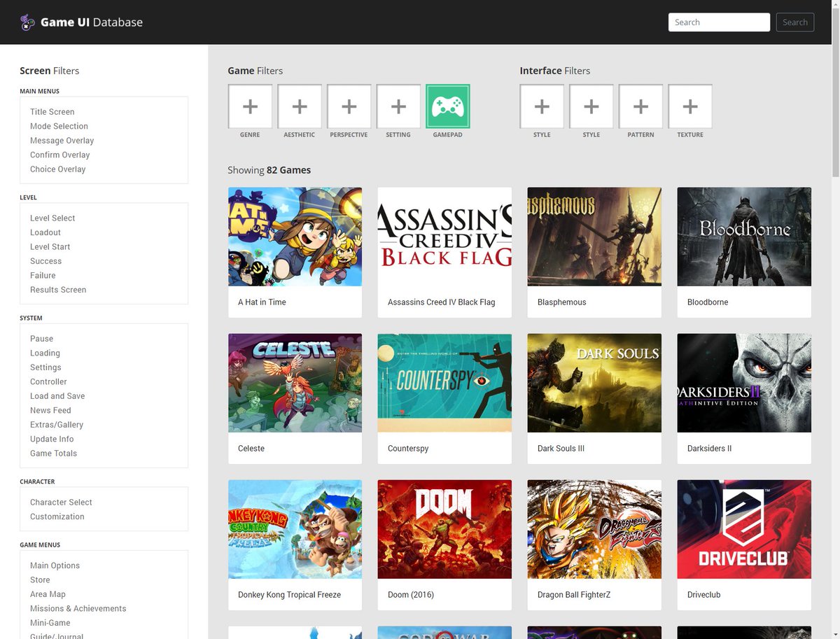Add a Genre game filter

click(250, 106)
